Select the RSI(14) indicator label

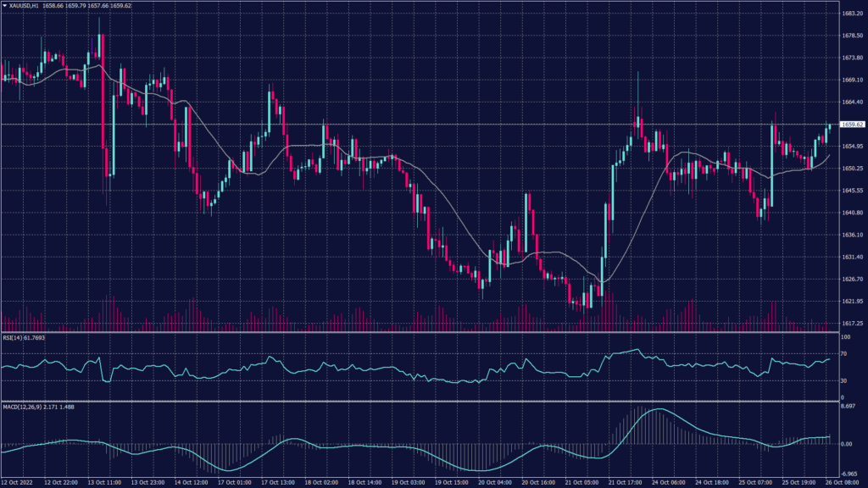[12, 339]
